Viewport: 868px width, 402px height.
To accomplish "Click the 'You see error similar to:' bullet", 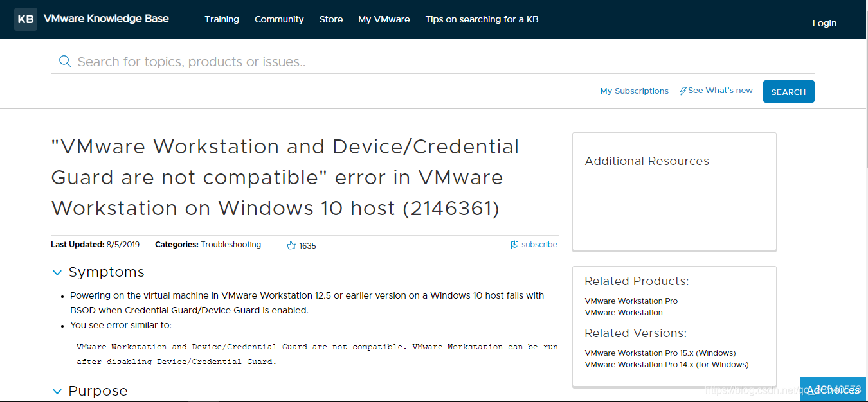I will click(x=121, y=325).
